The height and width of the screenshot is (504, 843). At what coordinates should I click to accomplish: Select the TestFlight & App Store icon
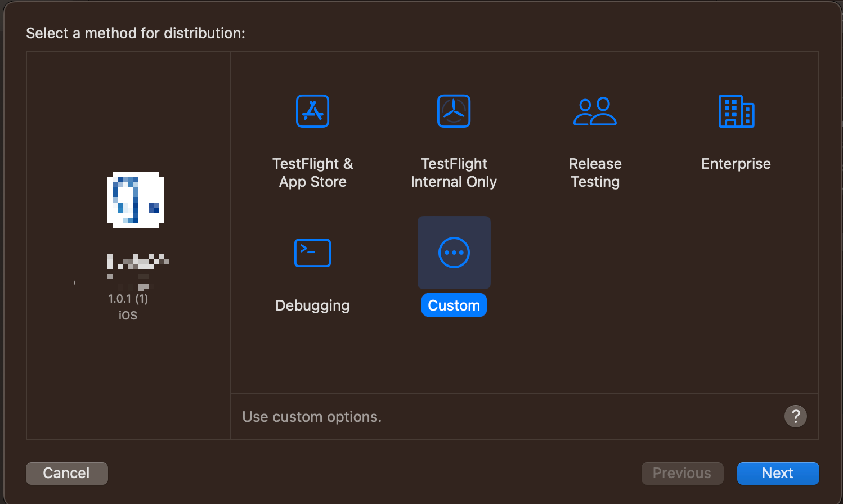(312, 111)
